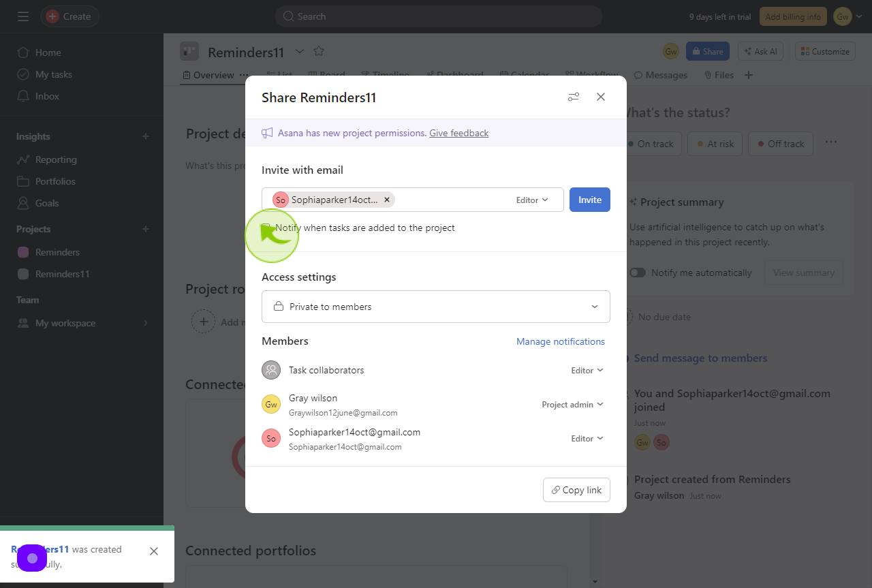Click the Manage notifications link
Screen dimensions: 872x588
pyautogui.click(x=561, y=341)
